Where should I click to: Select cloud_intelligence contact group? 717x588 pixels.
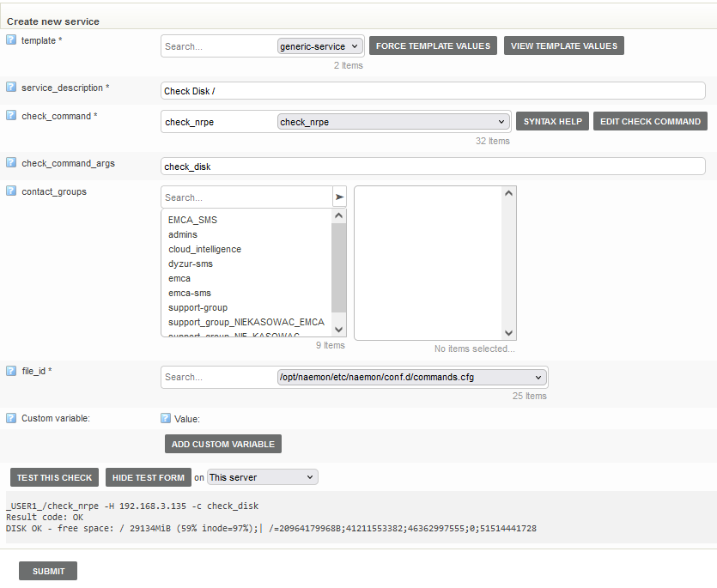[x=204, y=249]
